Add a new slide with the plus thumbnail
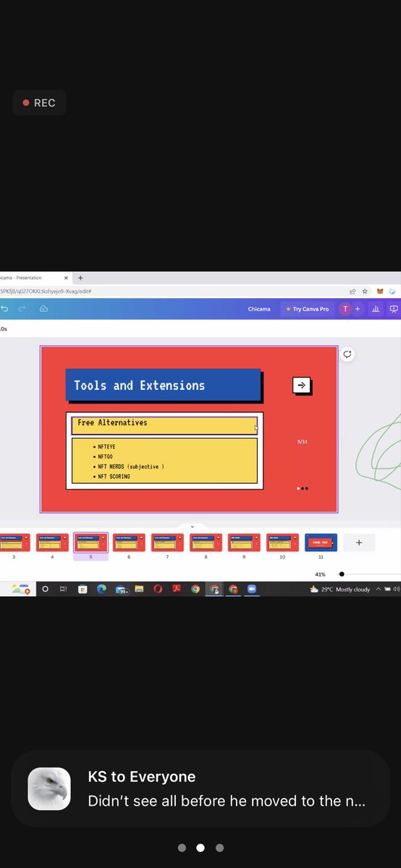Screen dimensions: 401x868 tap(359, 542)
